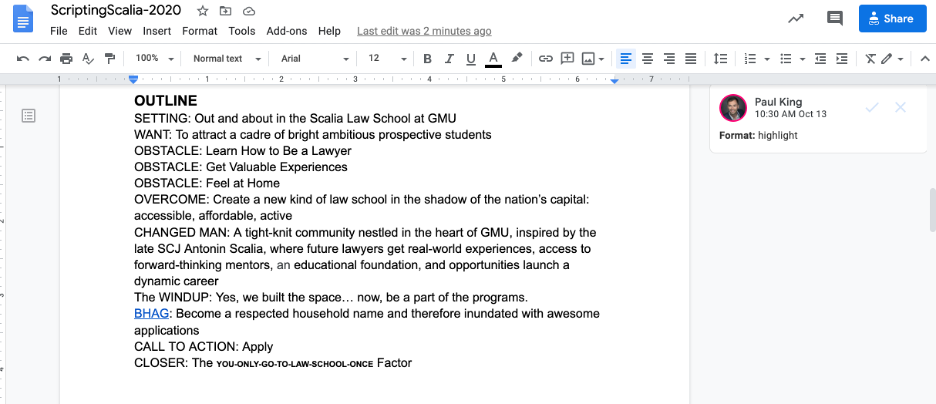Screen dimensions: 936x404
Task: Select center align
Action: 648,58
